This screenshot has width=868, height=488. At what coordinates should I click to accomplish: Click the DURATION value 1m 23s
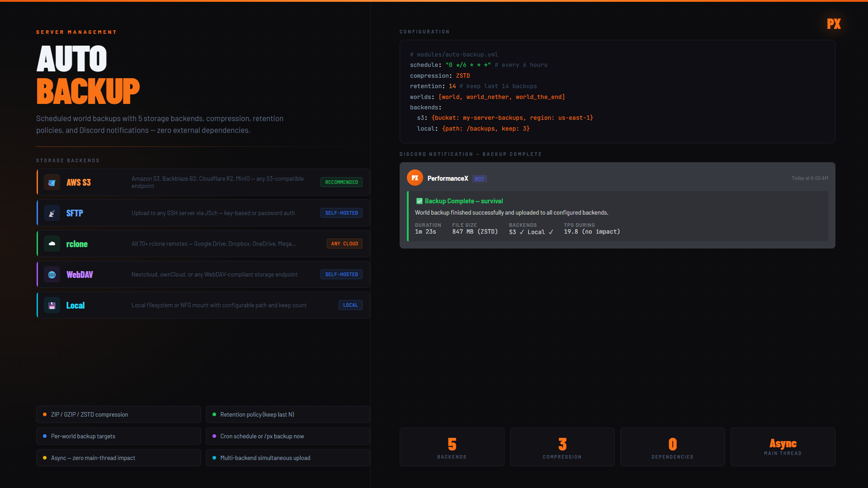(425, 232)
